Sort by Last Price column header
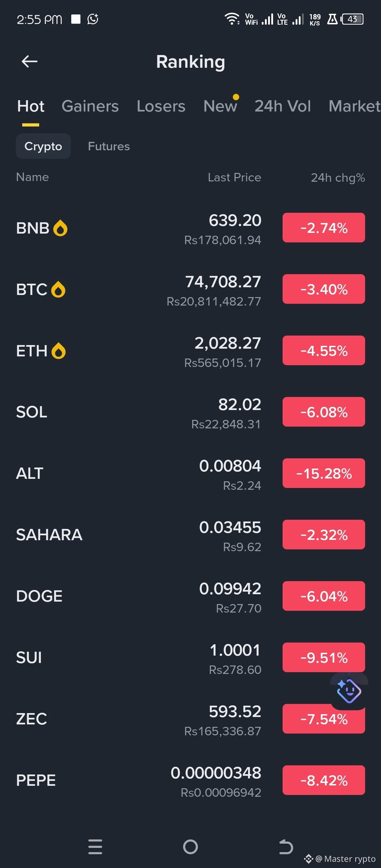 tap(234, 177)
